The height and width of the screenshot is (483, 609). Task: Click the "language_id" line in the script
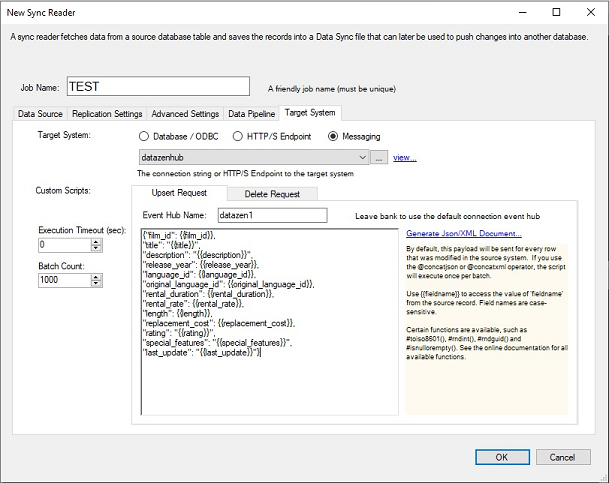pos(200,275)
